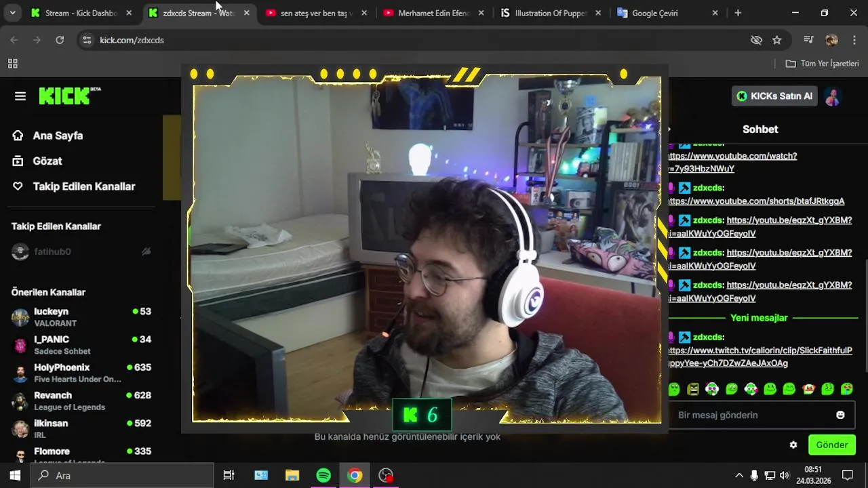Viewport: 868px width, 488px height.
Task: Expand the Chrome tab search dropdown
Action: click(x=12, y=13)
